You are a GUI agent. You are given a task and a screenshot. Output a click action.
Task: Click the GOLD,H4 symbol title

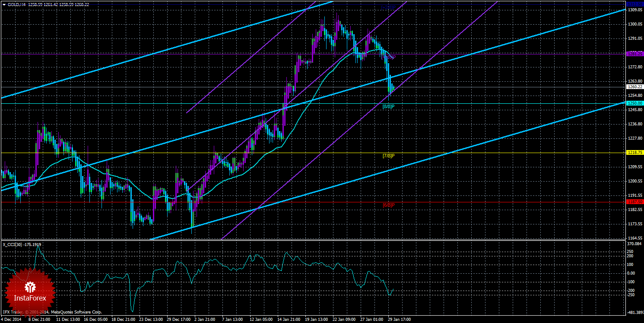17,4
